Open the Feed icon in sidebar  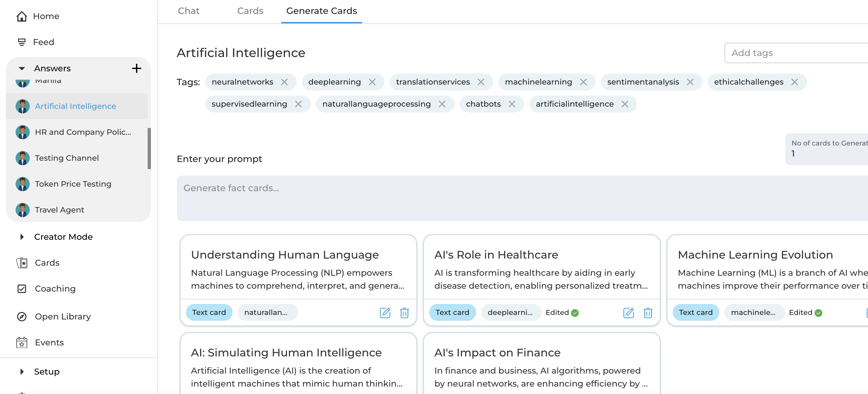point(22,42)
